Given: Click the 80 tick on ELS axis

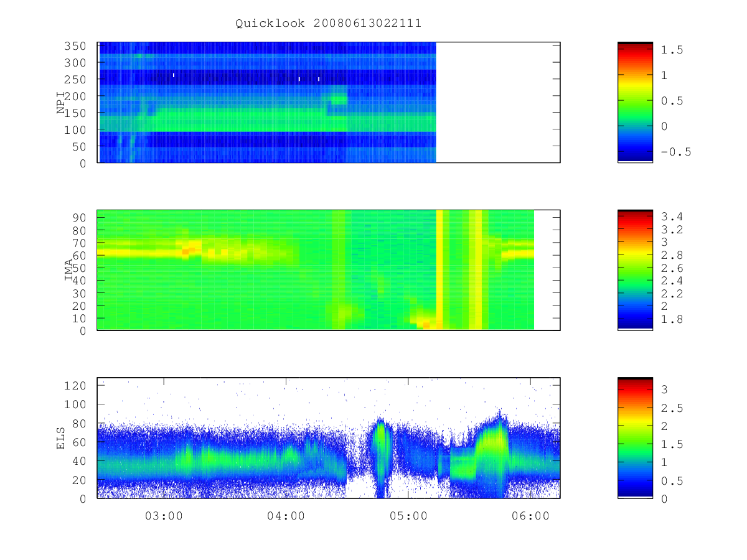Looking at the screenshot, I should pyautogui.click(x=80, y=423).
